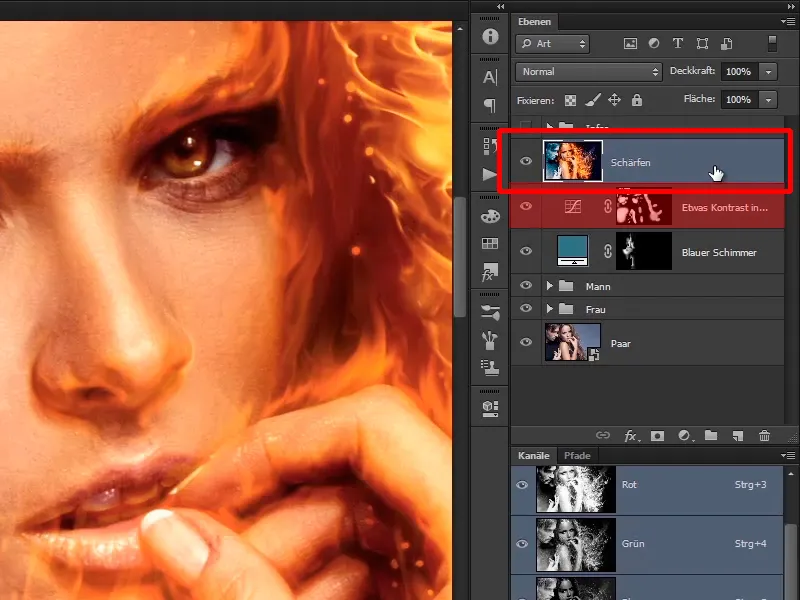Viewport: 800px width, 600px height.
Task: Filter layers by adjustment layers icon
Action: (654, 44)
